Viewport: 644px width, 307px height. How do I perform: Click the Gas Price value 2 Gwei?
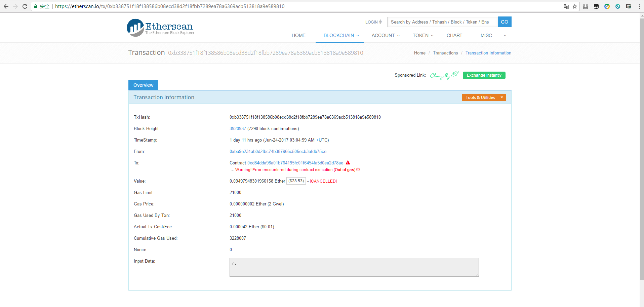[257, 204]
